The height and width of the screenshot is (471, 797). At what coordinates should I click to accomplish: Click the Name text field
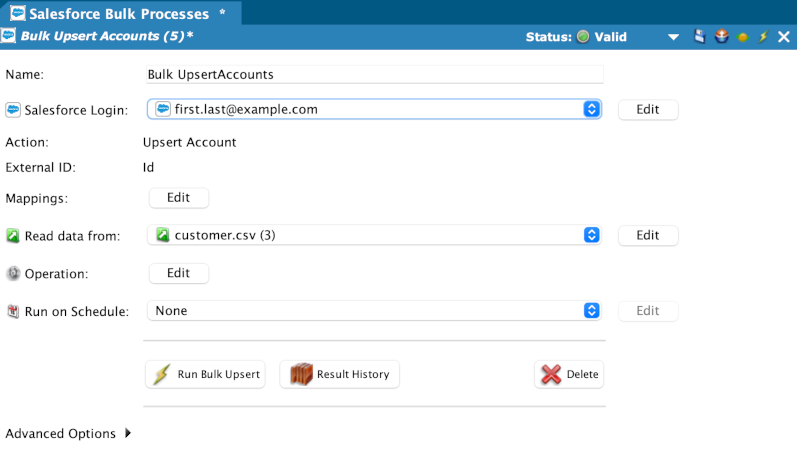coord(374,74)
